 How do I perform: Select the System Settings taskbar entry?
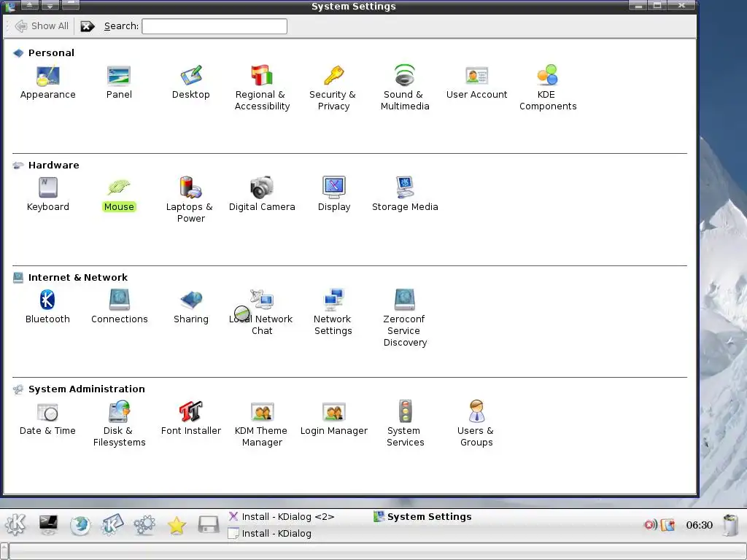point(422,517)
